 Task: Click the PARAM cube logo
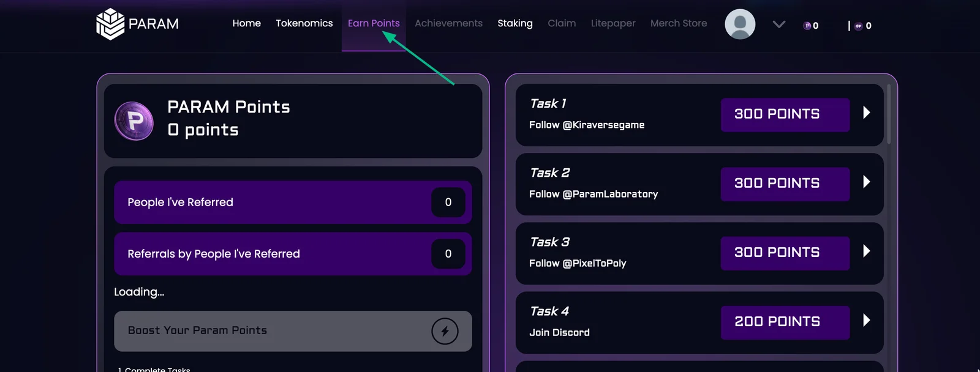coord(110,24)
